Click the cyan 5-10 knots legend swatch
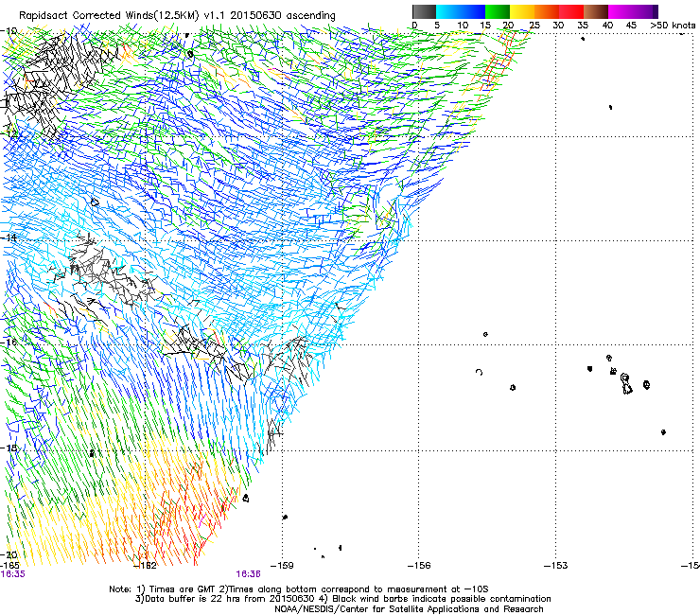 pyautogui.click(x=448, y=11)
